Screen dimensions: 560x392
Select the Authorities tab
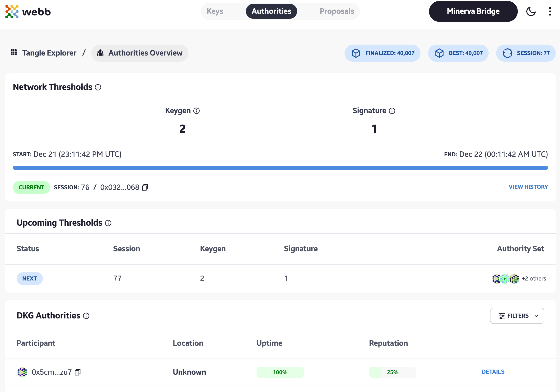point(272,11)
